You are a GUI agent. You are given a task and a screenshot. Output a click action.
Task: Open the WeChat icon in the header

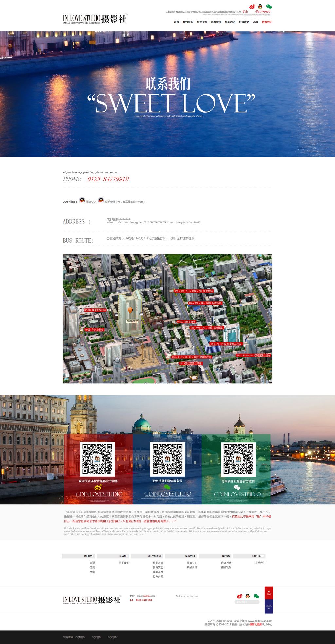pos(269,7)
